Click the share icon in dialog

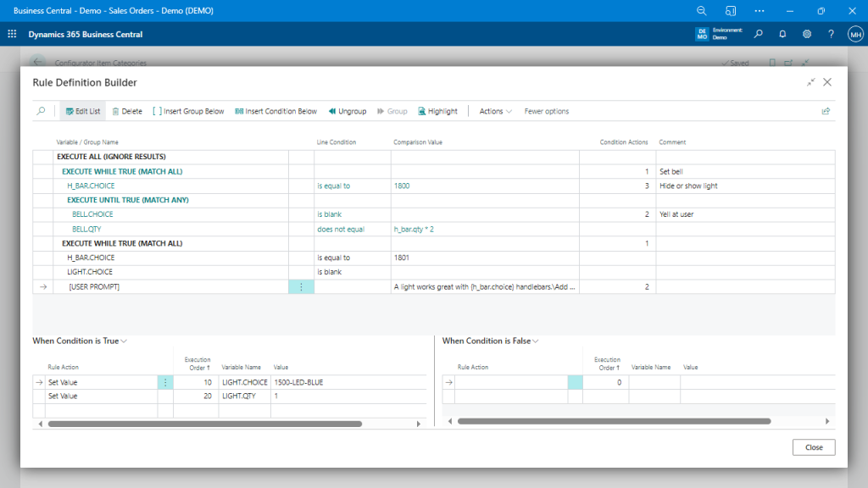tap(826, 111)
